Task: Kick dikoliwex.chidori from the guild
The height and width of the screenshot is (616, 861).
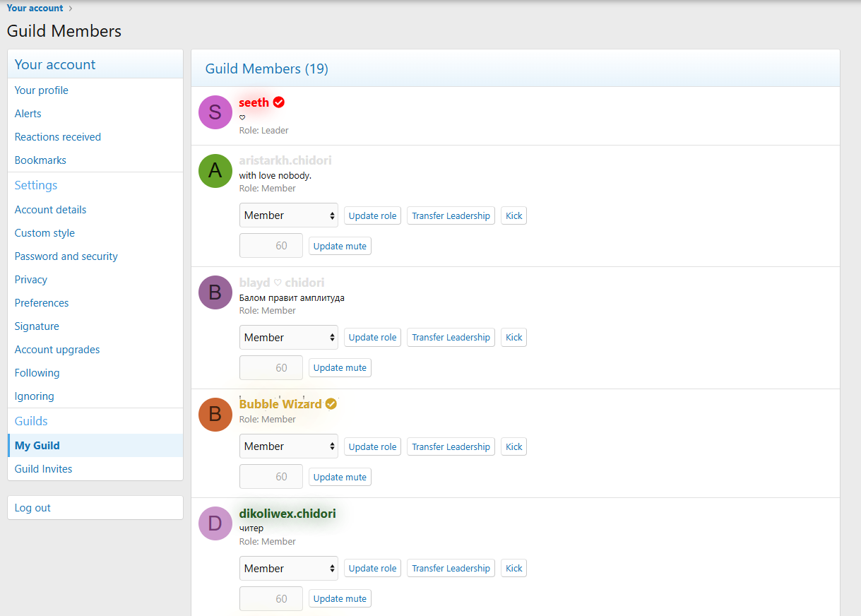Action: coord(514,569)
